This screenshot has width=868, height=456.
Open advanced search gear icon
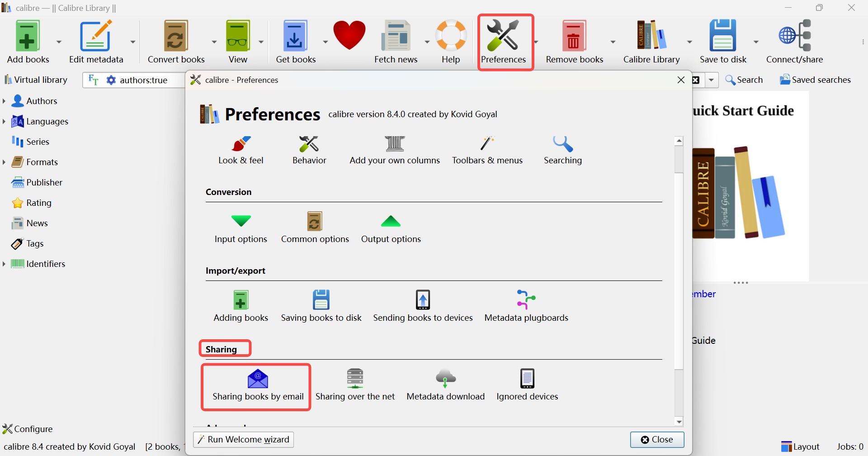click(x=111, y=80)
